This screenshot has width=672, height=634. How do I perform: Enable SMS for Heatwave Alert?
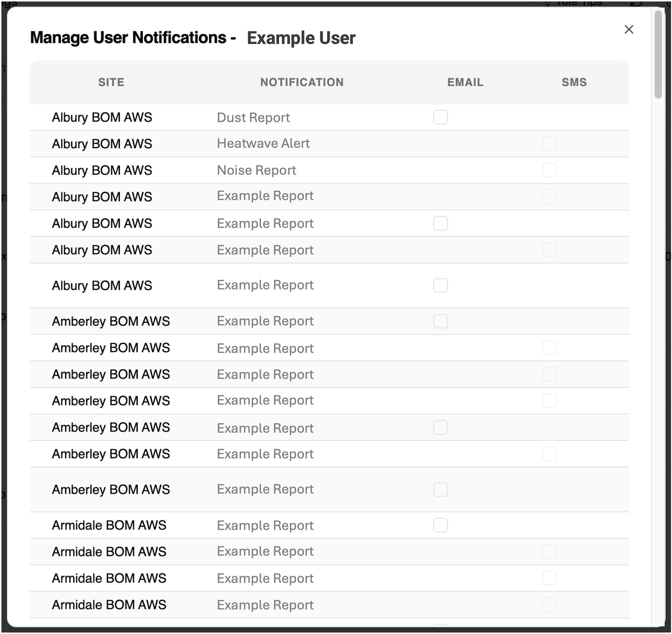click(x=549, y=144)
